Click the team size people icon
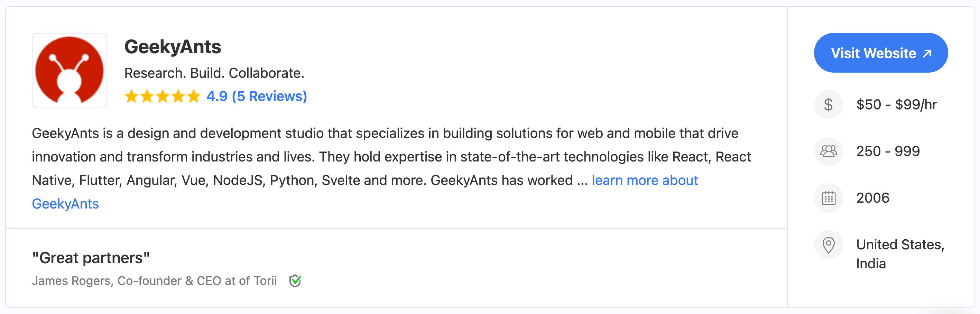Screen dimensions: 980x314 (x=828, y=151)
